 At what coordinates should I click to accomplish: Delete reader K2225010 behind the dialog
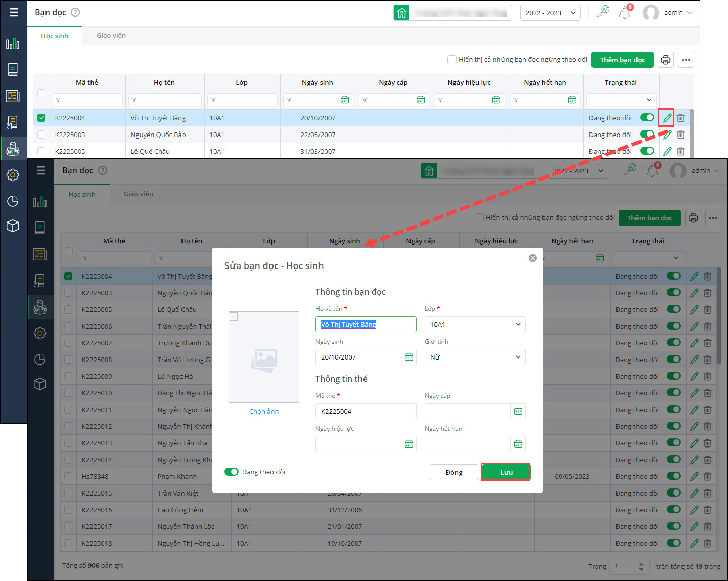tap(707, 393)
